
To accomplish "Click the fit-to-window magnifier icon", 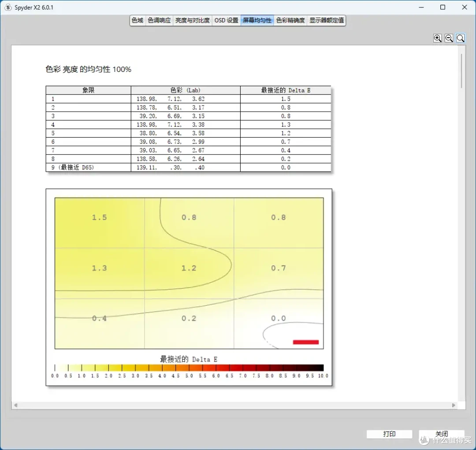I will pyautogui.click(x=461, y=38).
